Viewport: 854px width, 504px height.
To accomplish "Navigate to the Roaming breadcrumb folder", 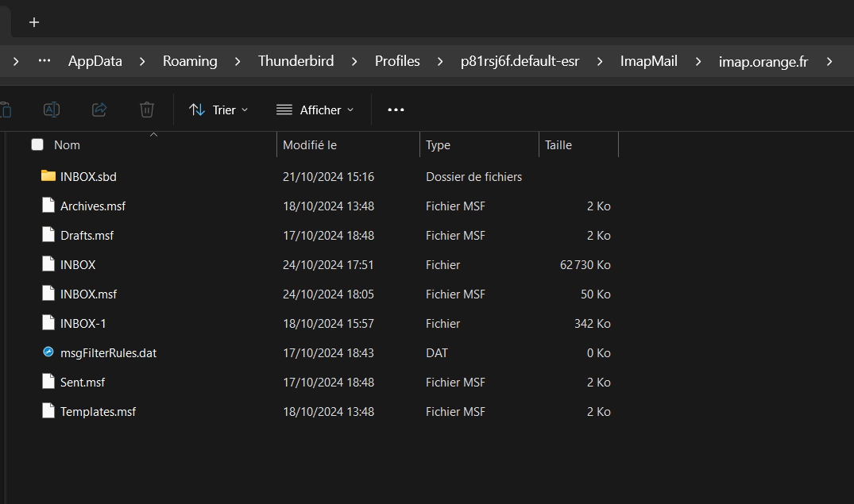I will tap(190, 61).
